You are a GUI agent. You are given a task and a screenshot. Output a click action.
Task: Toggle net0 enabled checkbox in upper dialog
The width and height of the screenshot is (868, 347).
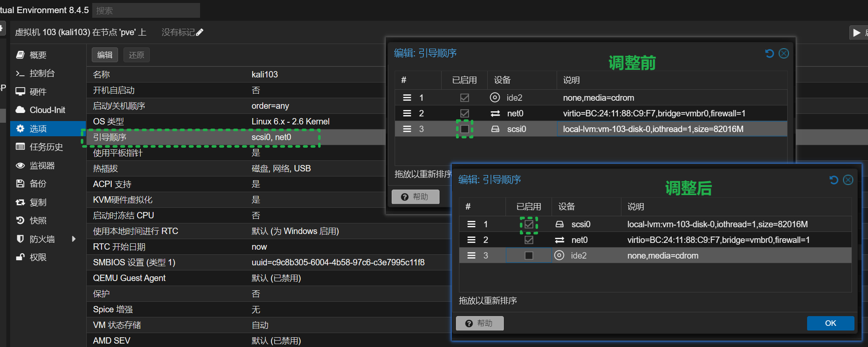[464, 113]
